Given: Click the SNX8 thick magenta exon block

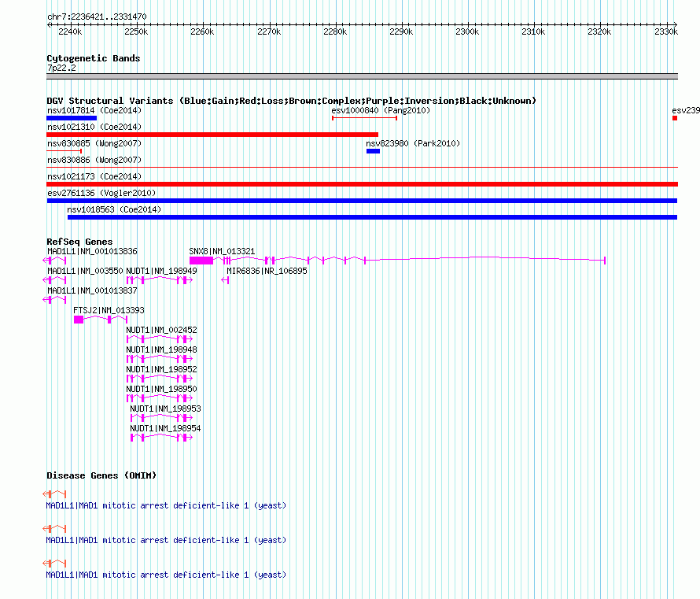Looking at the screenshot, I should coord(201,261).
